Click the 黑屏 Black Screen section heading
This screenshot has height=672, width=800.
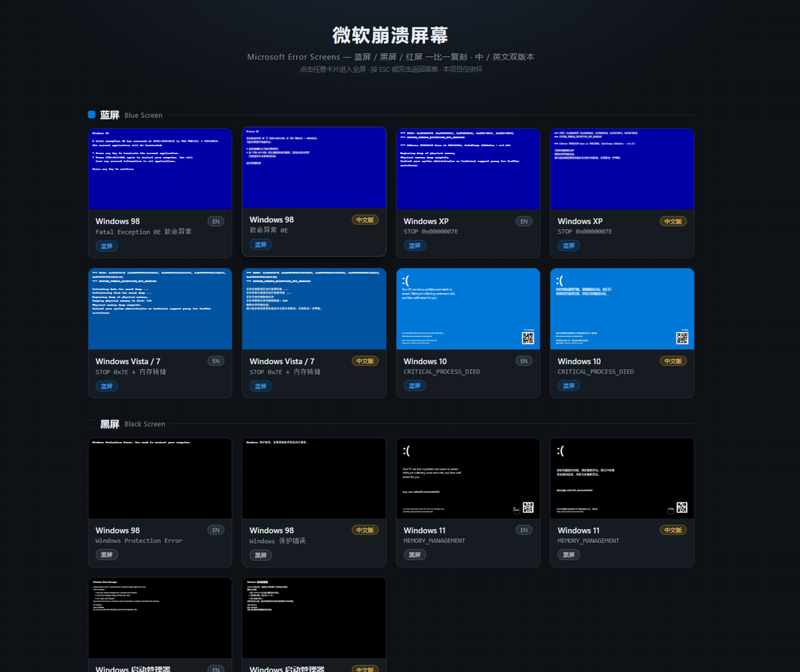tap(133, 424)
